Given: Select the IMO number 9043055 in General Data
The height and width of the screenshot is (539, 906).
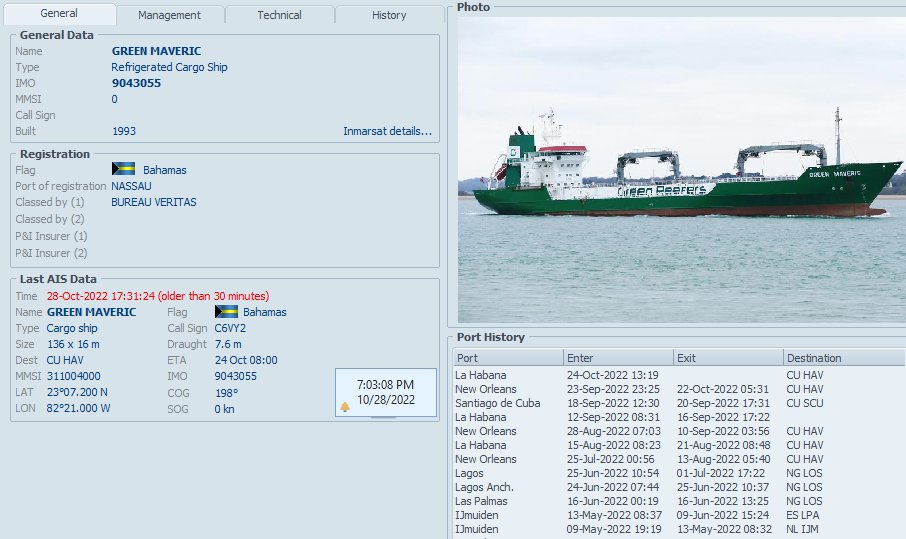Looking at the screenshot, I should (136, 83).
